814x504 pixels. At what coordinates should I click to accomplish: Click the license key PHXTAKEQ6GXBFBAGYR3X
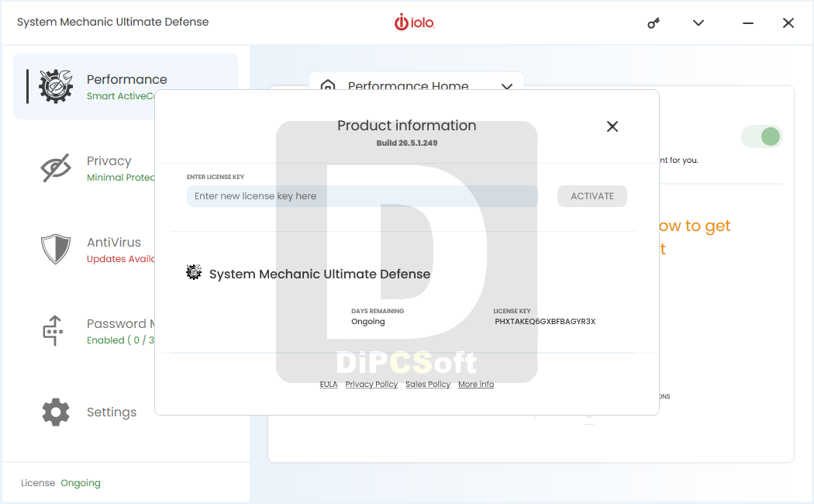pyautogui.click(x=545, y=321)
